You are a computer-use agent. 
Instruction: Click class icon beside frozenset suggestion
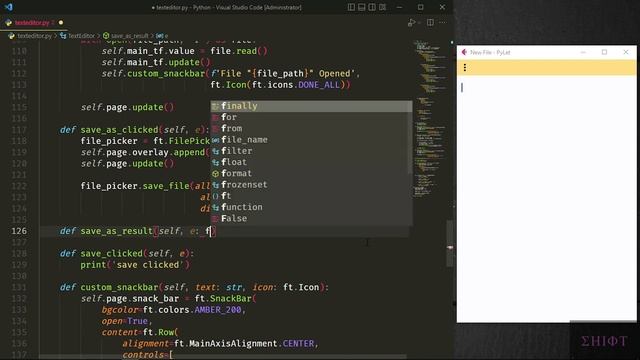pyautogui.click(x=216, y=185)
